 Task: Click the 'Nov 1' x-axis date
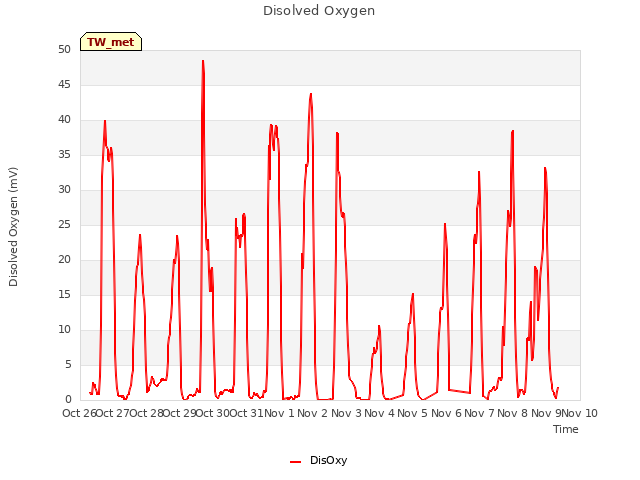(280, 413)
